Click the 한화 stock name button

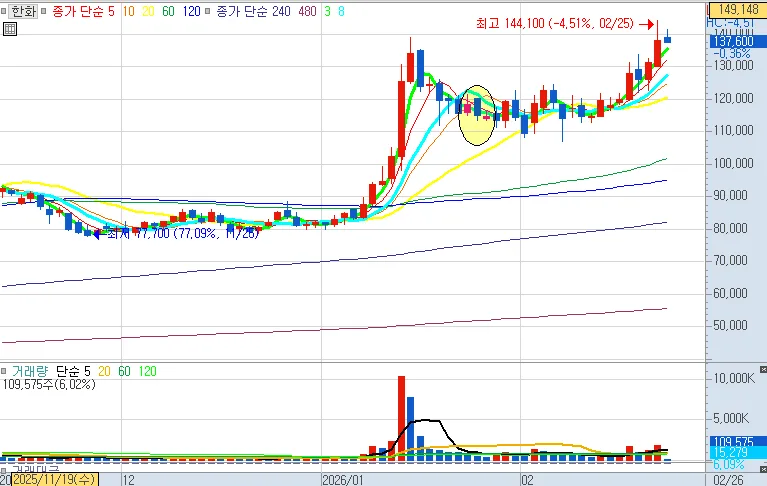22,11
